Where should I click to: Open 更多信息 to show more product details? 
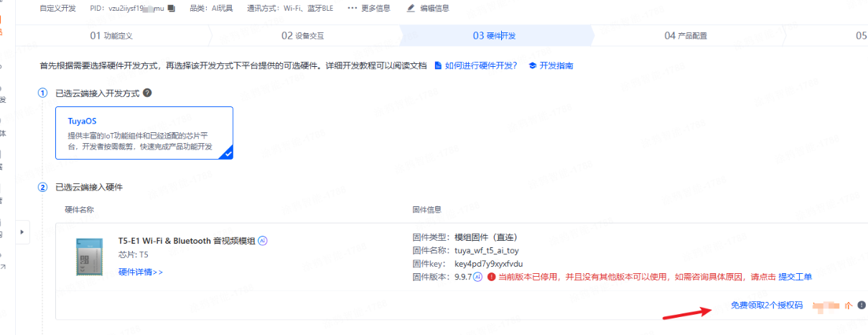tap(370, 9)
